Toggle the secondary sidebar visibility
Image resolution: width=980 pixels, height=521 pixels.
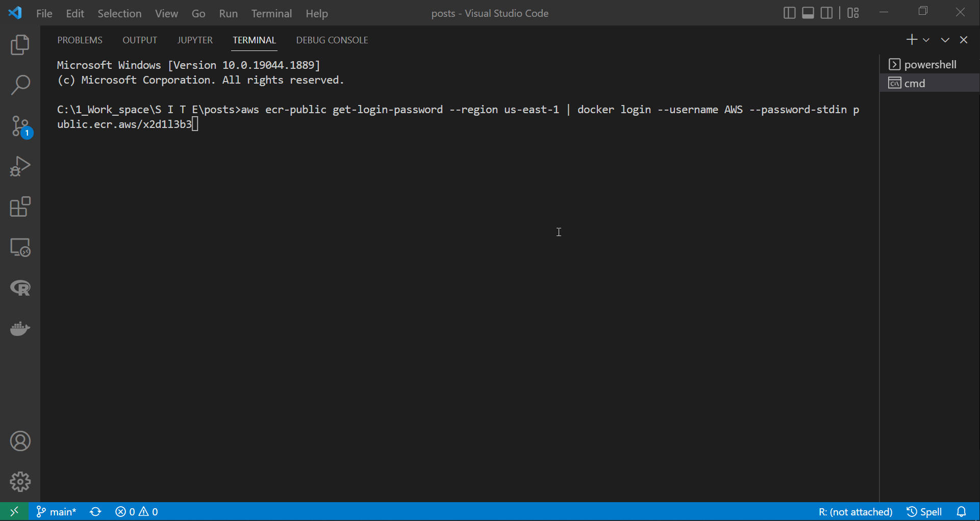point(826,13)
